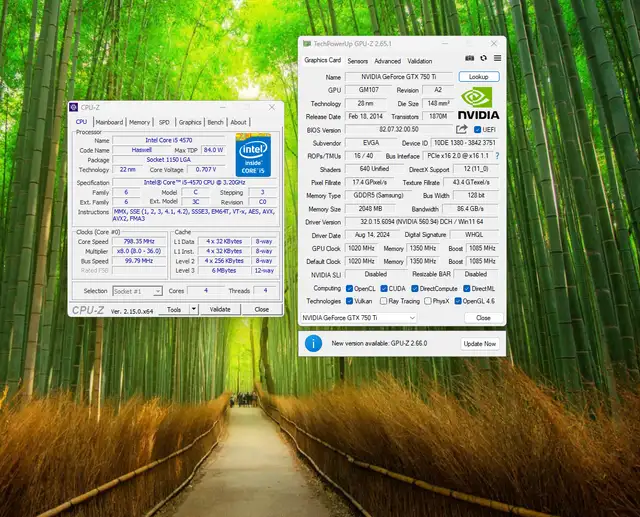Click the Close button in CPU-Z
640x517 pixels.
pos(262,309)
